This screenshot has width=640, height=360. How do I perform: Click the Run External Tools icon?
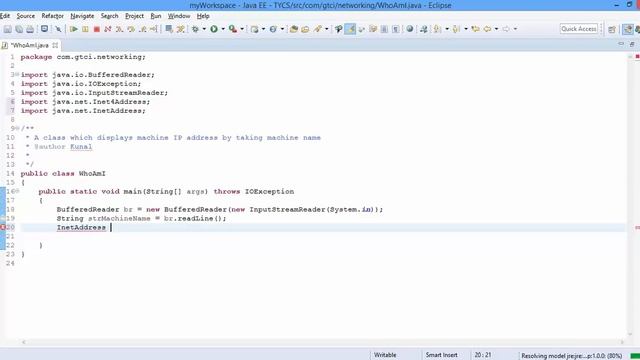[x=233, y=29]
